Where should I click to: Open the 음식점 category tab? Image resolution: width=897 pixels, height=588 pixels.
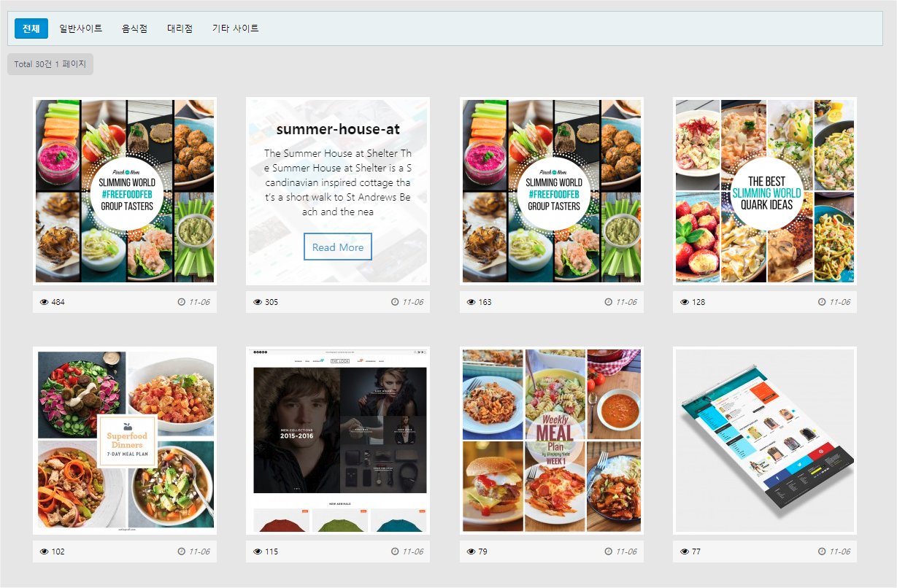pyautogui.click(x=135, y=28)
